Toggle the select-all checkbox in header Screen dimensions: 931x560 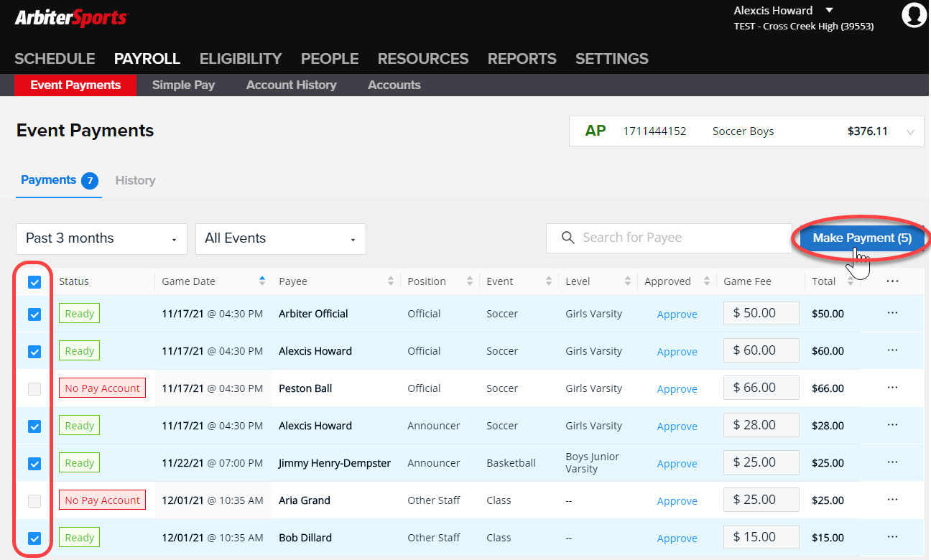(x=34, y=282)
